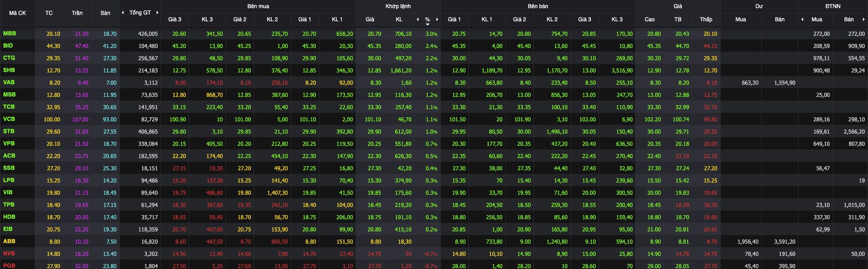Open EIB stock symbol
This screenshot has height=269, width=868.
(8, 229)
